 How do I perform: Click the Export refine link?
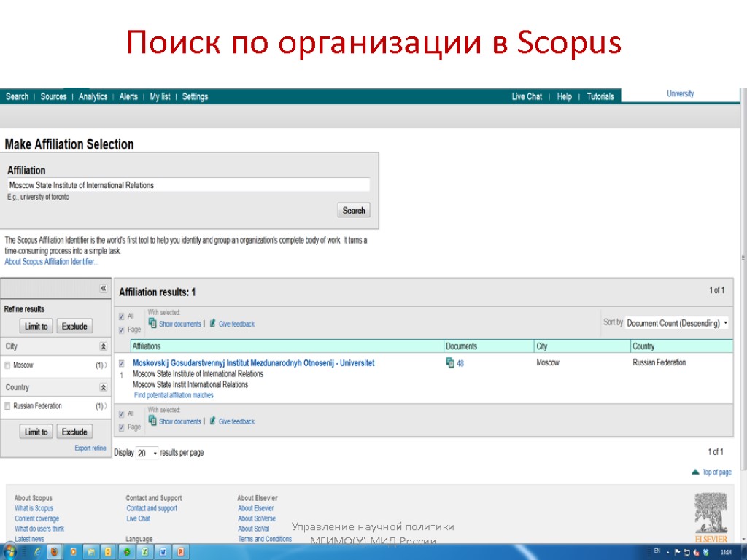click(x=90, y=448)
